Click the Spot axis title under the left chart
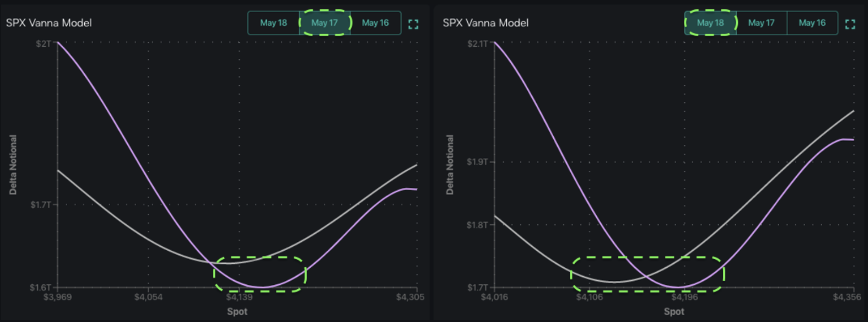Image resolution: width=868 pixels, height=322 pixels. [237, 311]
